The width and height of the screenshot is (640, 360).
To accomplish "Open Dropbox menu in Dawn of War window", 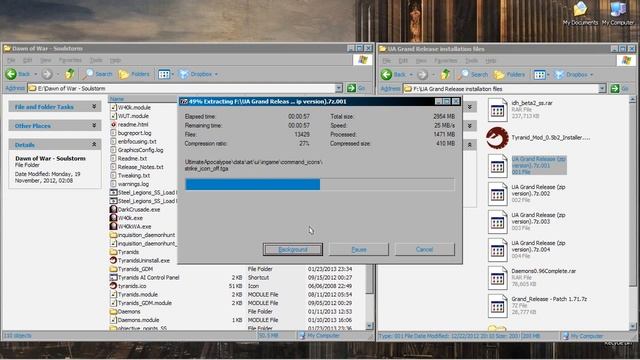I will [x=198, y=74].
